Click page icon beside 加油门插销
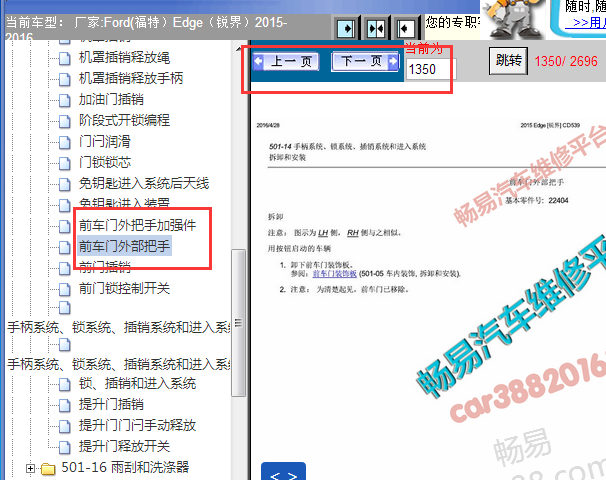This screenshot has height=480, width=606. point(65,100)
